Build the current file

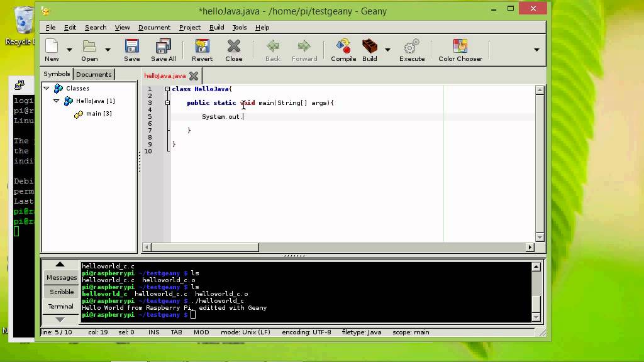pos(370,50)
